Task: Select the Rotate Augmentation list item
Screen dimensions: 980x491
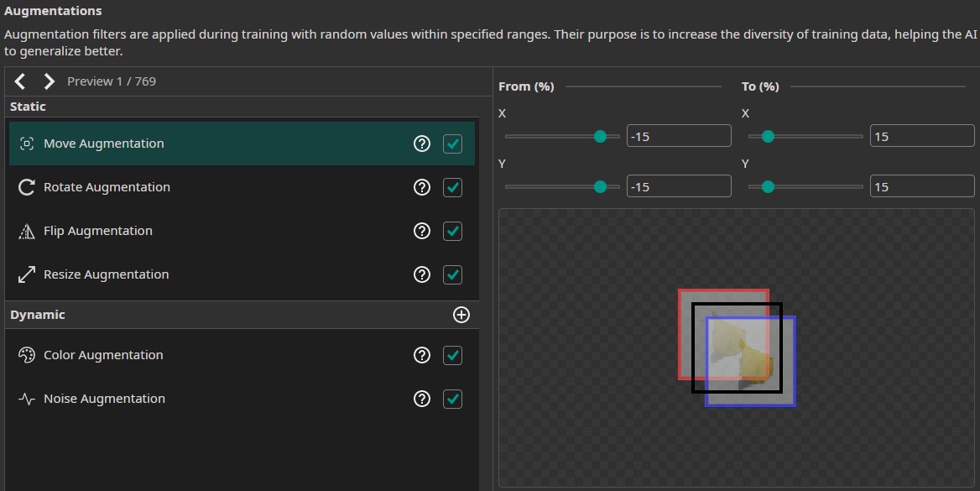Action: [107, 187]
